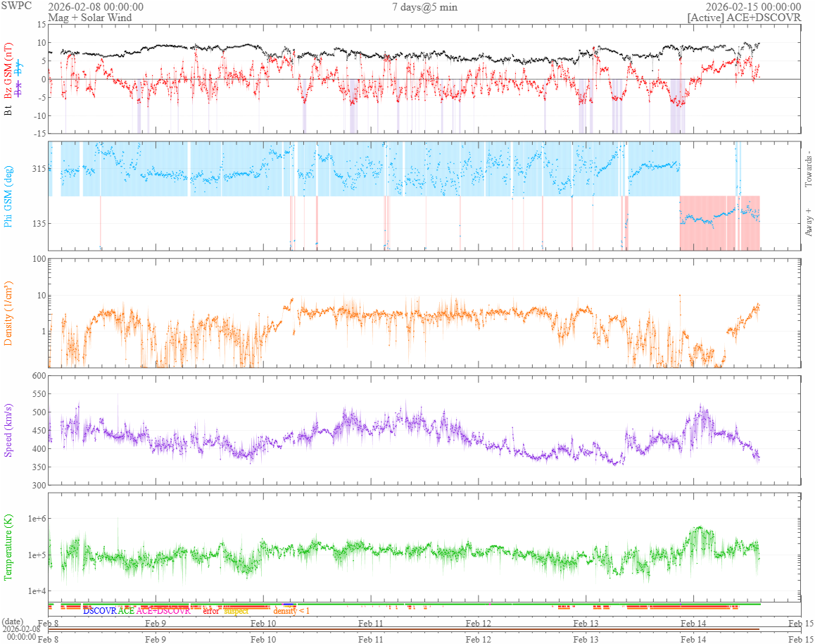Image resolution: width=815 pixels, height=644 pixels.
Task: Click the blue DSCOVR legend entry
Action: pos(100,611)
